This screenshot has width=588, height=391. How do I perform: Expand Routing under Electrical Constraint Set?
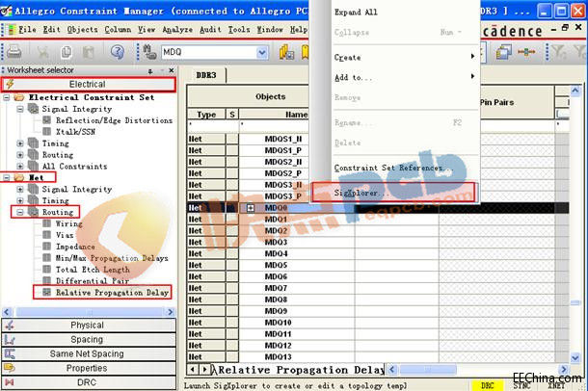20,155
